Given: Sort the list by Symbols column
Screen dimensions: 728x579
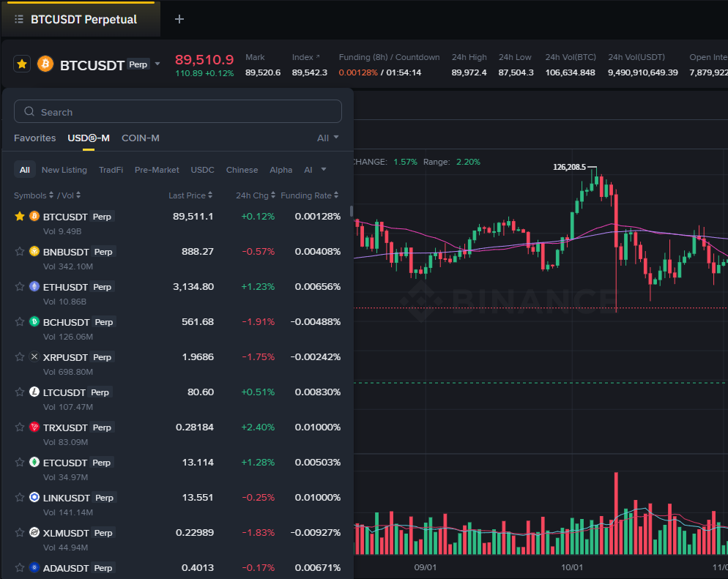Looking at the screenshot, I should coord(34,195).
